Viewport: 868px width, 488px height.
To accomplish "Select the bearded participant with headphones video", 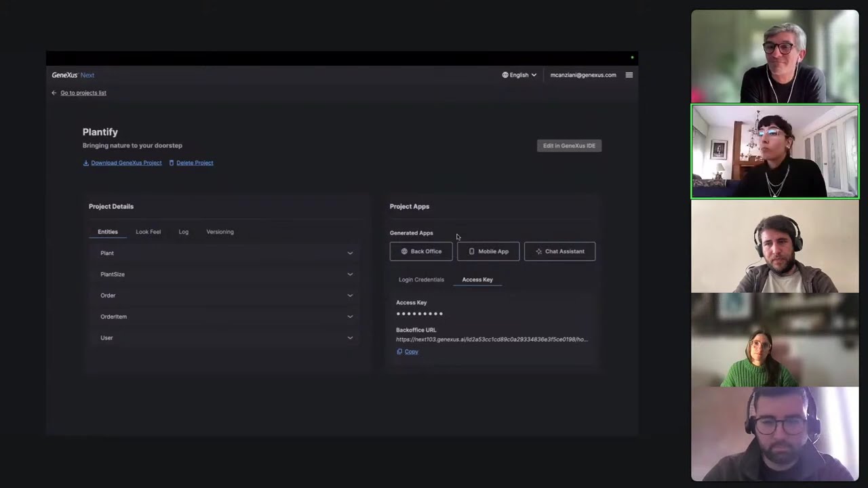I will [775, 246].
